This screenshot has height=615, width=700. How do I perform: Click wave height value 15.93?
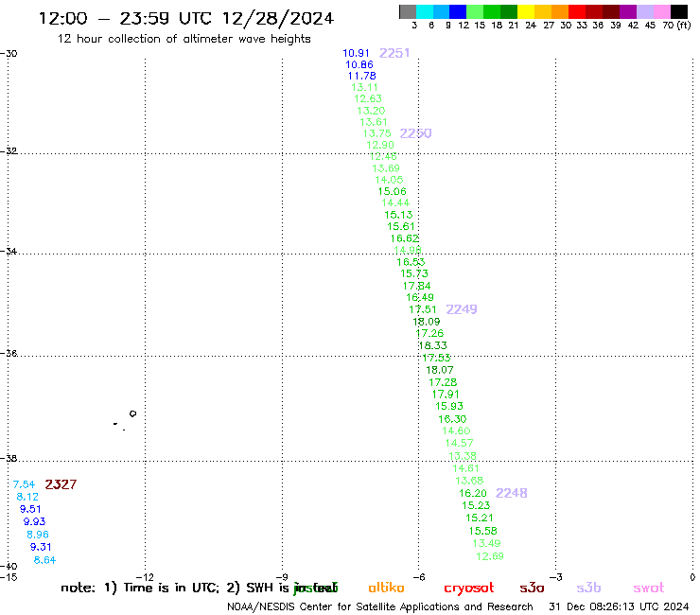(449, 407)
